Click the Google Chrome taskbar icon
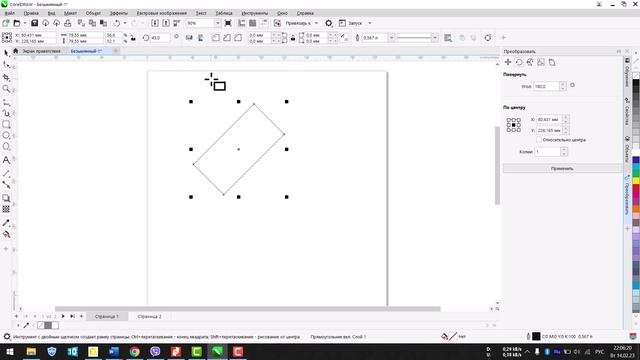Viewport: 640px width, 360px height. tap(134, 351)
